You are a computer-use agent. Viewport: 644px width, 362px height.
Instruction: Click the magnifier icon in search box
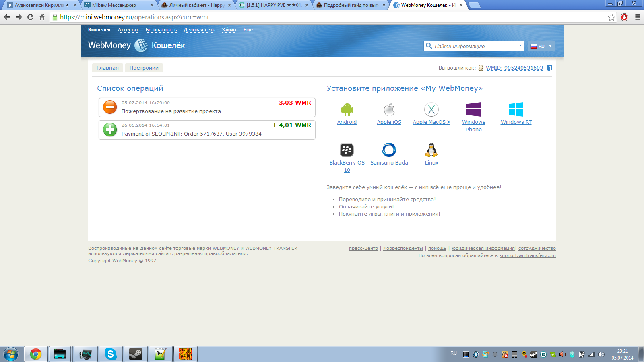click(429, 46)
